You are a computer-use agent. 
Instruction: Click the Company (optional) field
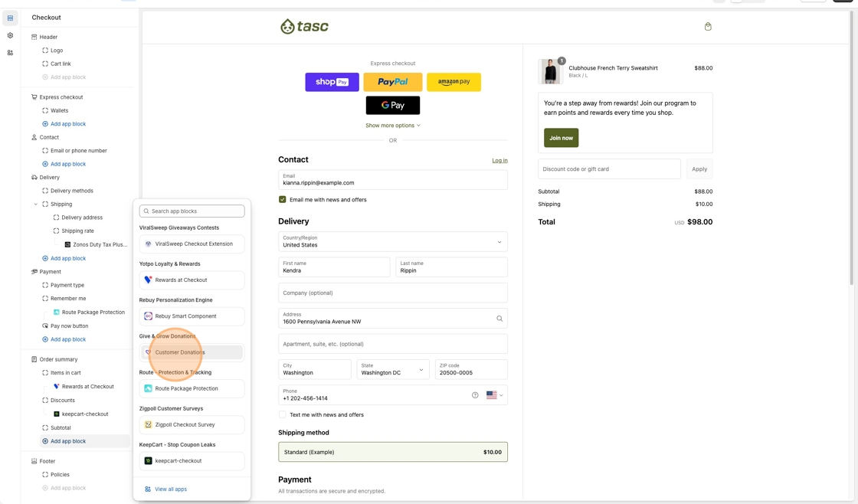click(x=393, y=293)
